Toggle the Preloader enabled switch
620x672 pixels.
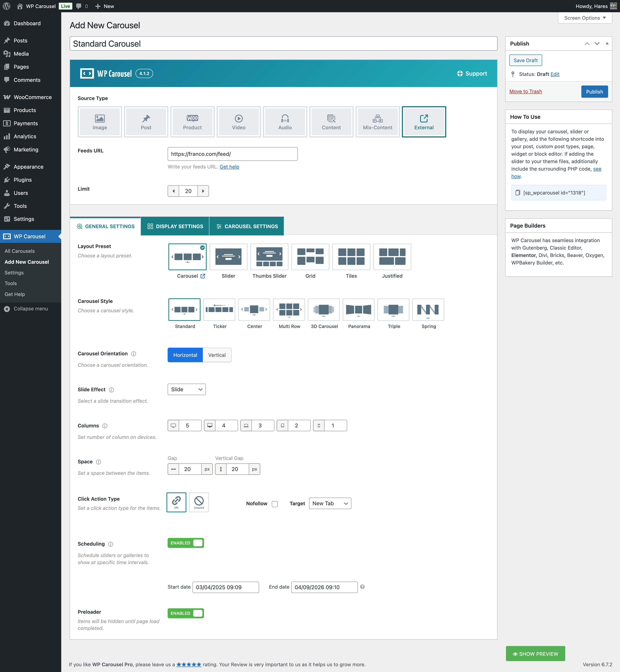click(x=186, y=614)
